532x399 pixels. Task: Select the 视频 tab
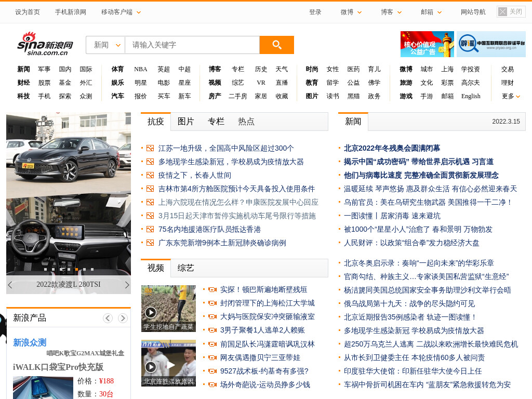156,268
